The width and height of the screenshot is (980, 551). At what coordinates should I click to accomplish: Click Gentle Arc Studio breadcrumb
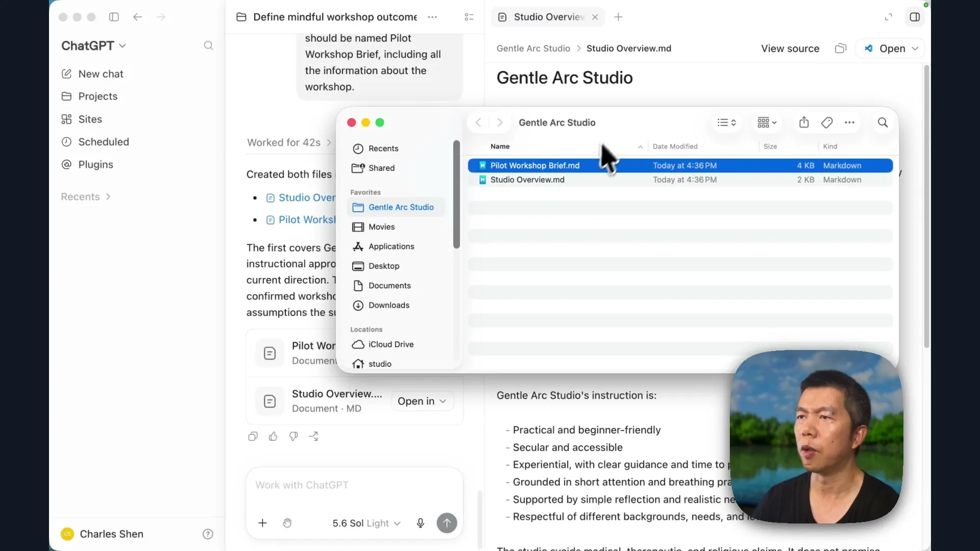(x=533, y=48)
